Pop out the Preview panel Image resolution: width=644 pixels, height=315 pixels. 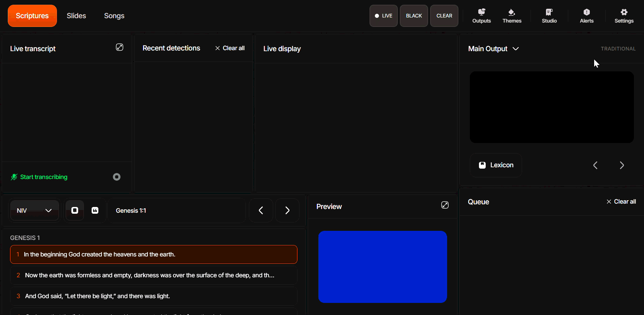point(445,205)
